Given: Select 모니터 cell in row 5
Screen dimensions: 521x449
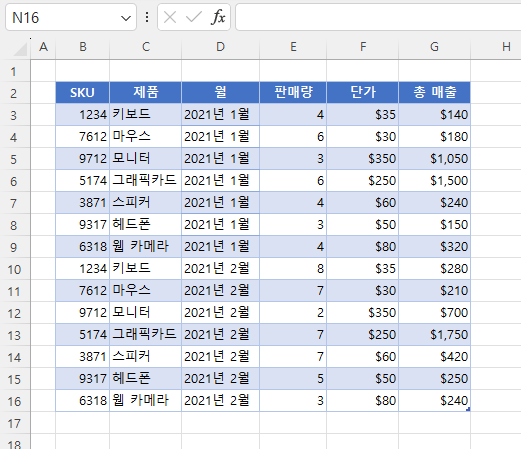Looking at the screenshot, I should click(x=146, y=159).
